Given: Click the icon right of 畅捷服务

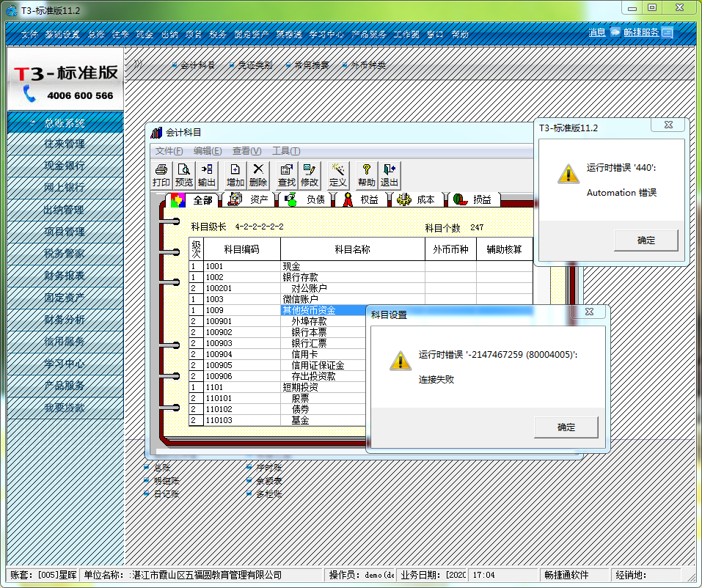Looking at the screenshot, I should tap(667, 32).
